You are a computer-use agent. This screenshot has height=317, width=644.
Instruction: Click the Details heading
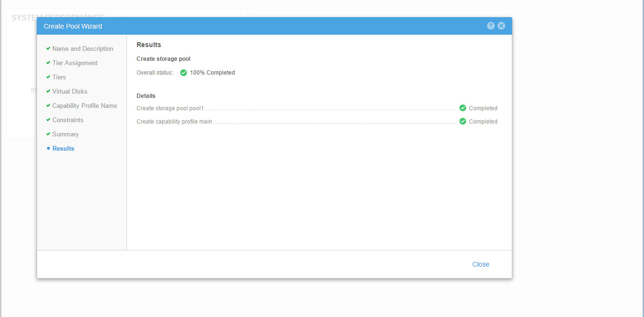146,96
